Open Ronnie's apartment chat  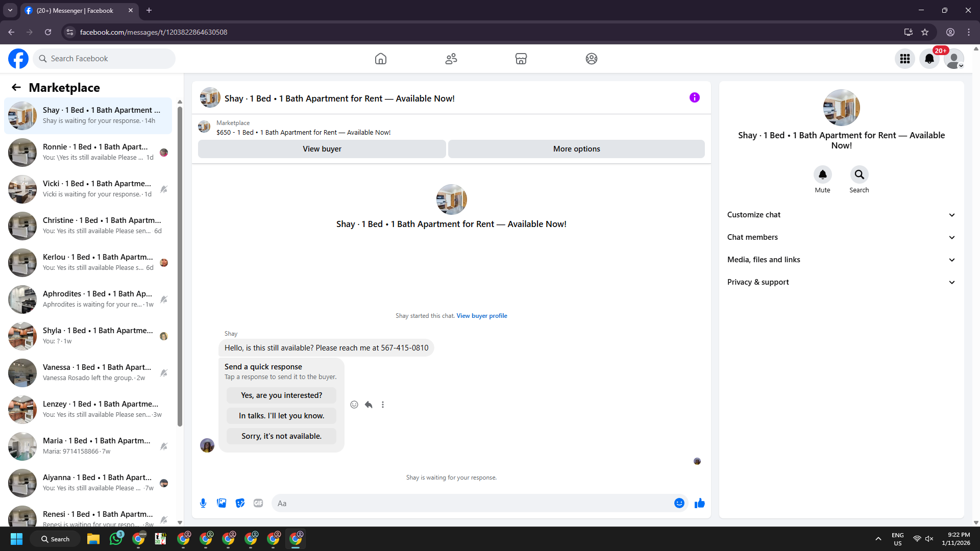point(88,153)
